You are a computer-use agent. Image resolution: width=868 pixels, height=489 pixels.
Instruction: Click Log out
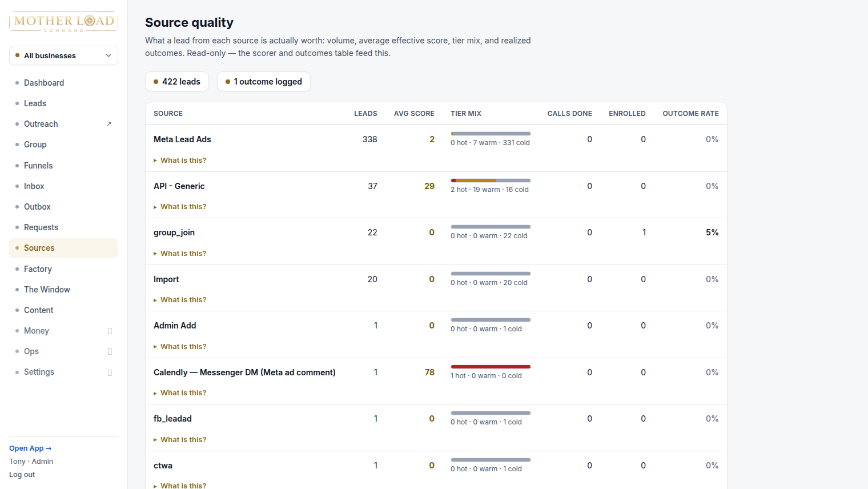(x=22, y=475)
